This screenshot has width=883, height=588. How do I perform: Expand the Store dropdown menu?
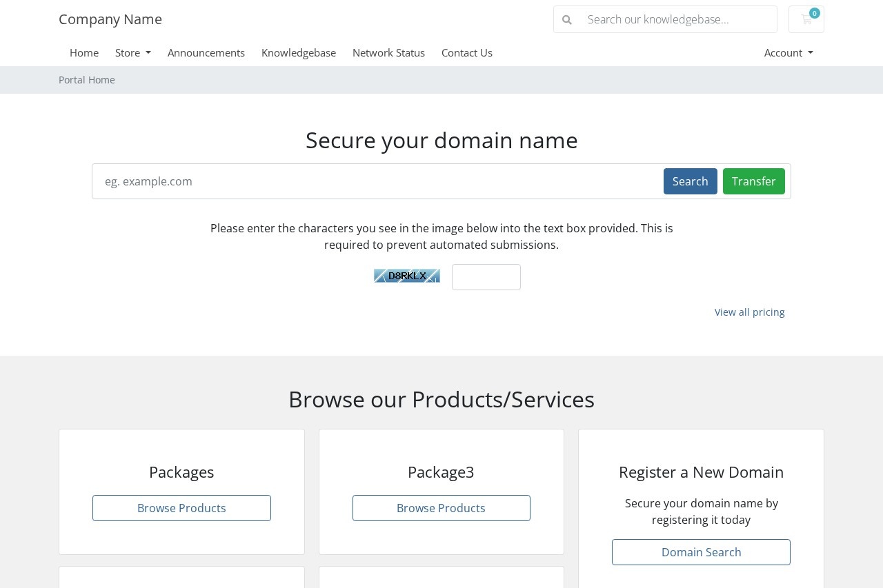click(x=132, y=53)
